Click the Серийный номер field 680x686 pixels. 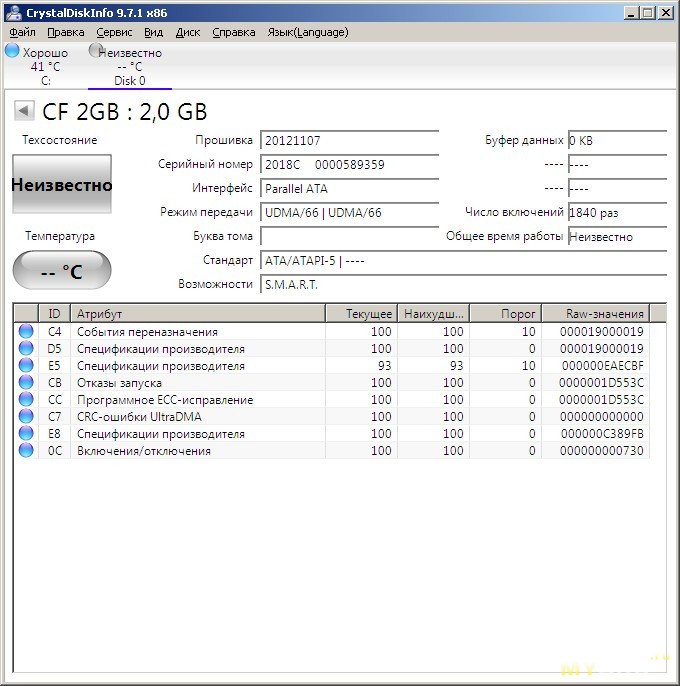coord(349,165)
